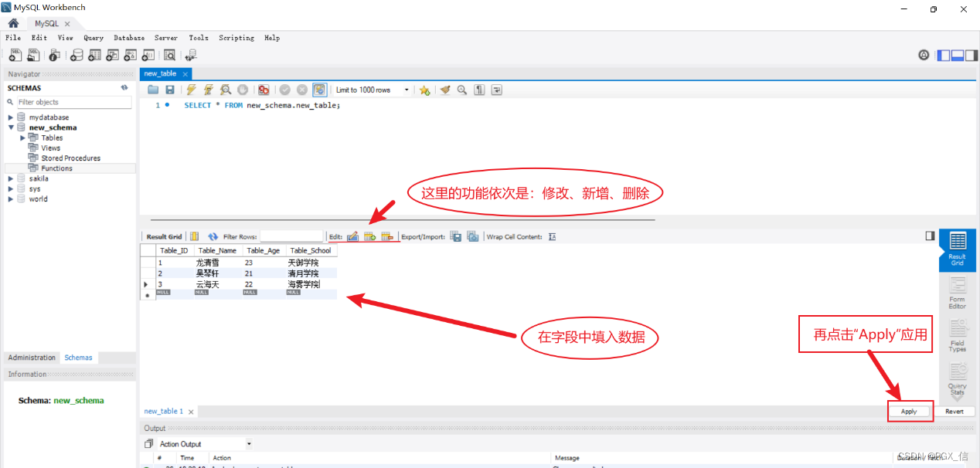Execute the query with lightning bolt icon

click(191, 90)
